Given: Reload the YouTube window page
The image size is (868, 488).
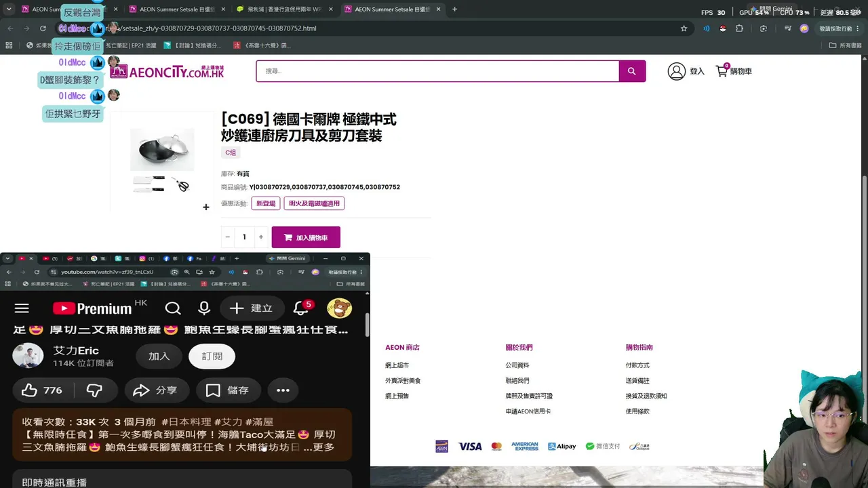Looking at the screenshot, I should click(x=37, y=272).
